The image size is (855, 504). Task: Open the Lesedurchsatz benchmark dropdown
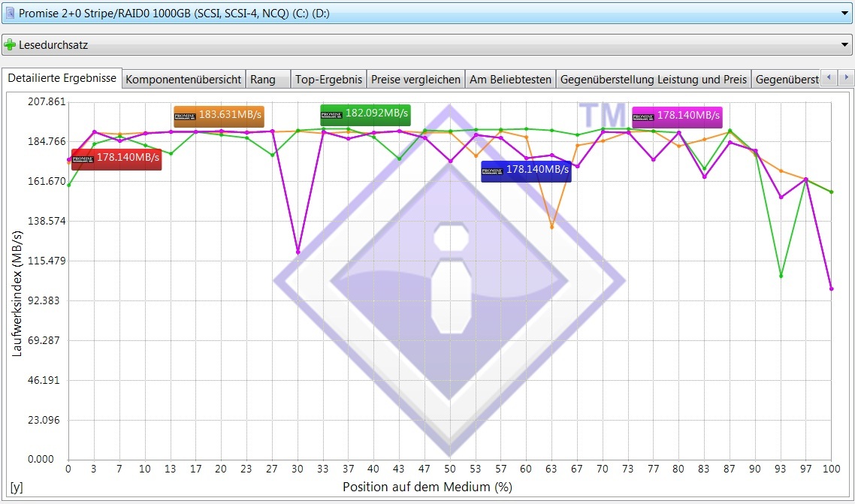click(427, 44)
